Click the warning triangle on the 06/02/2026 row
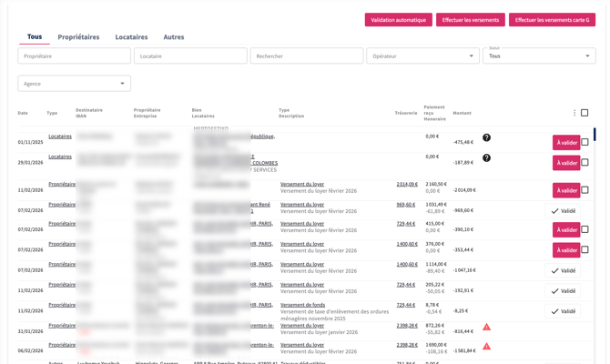The height and width of the screenshot is (364, 610). click(486, 347)
